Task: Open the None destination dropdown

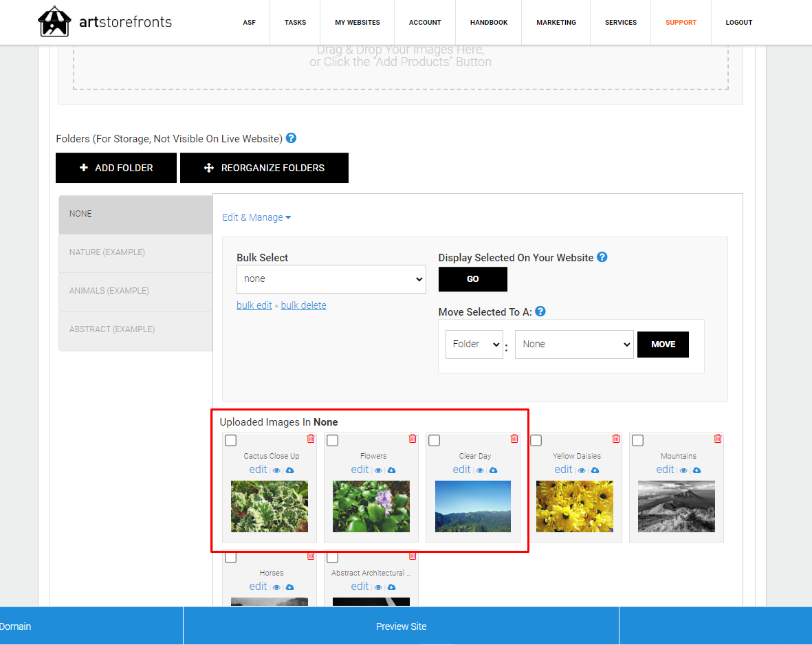Action: [x=574, y=344]
